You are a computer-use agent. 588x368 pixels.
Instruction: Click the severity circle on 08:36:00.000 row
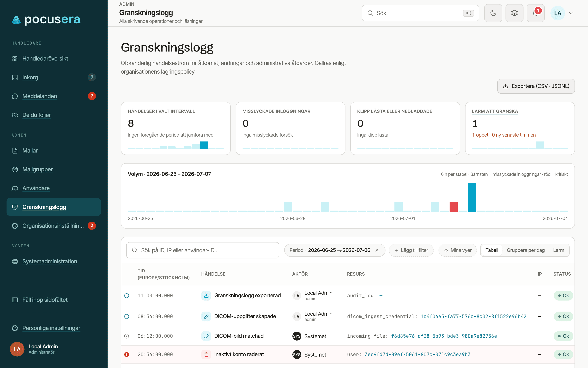pyautogui.click(x=127, y=316)
